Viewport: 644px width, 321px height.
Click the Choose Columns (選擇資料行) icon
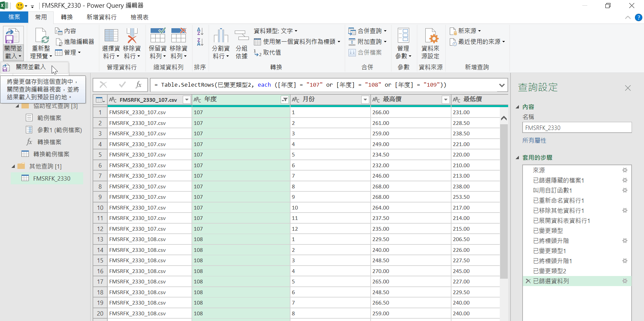pos(111,36)
